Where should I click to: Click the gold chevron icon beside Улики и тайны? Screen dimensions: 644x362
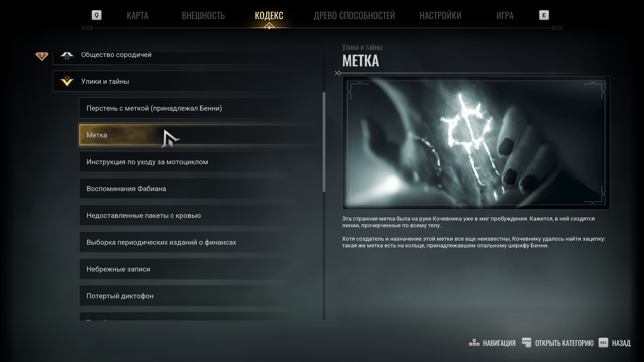coord(67,81)
